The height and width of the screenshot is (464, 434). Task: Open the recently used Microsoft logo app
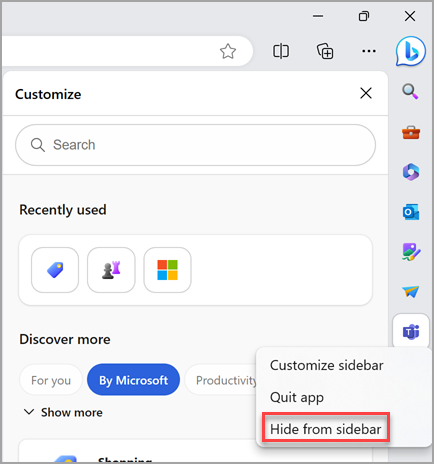[x=167, y=270]
